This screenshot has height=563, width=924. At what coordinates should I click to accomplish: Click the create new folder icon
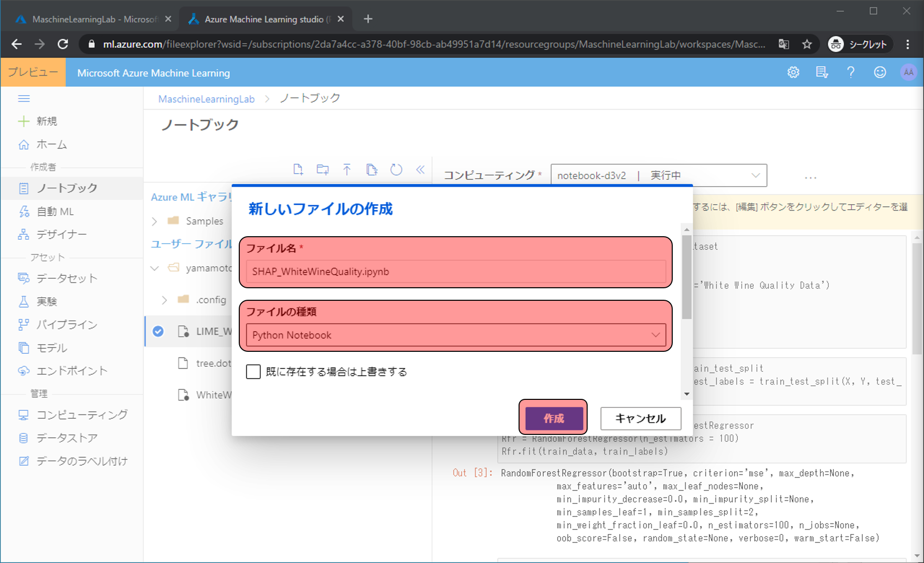[323, 170]
